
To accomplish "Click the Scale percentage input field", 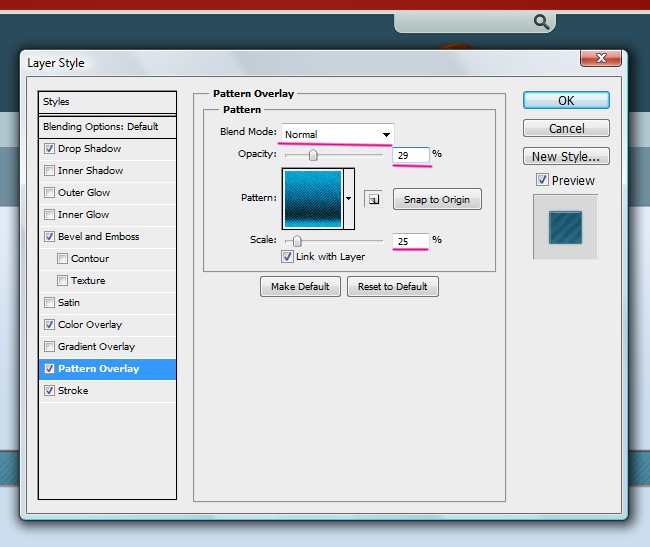I will pyautogui.click(x=411, y=241).
